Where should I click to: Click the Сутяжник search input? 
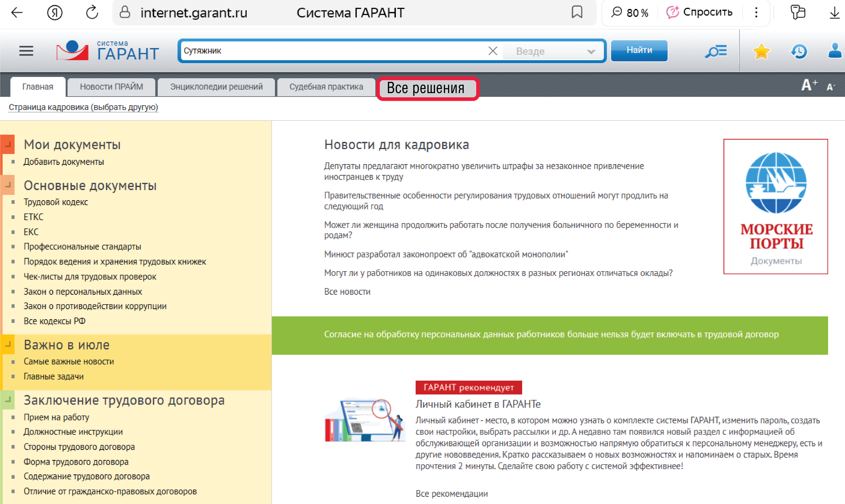(333, 51)
